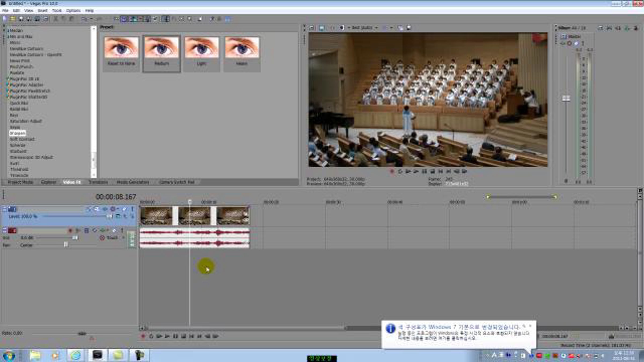The height and width of the screenshot is (362, 644).
Task: Open the Tools menu
Action: (x=57, y=11)
